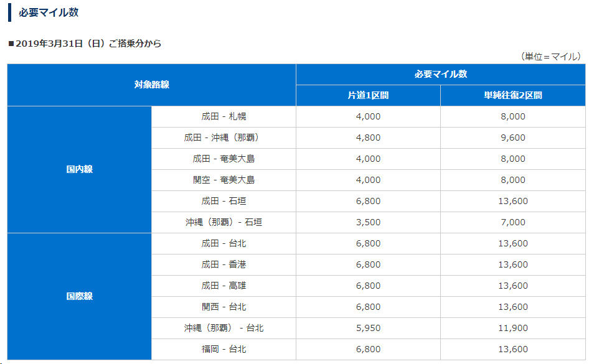
Task: Click 6,800 one-way miles for 関西 - 台北
Action: [x=368, y=307]
